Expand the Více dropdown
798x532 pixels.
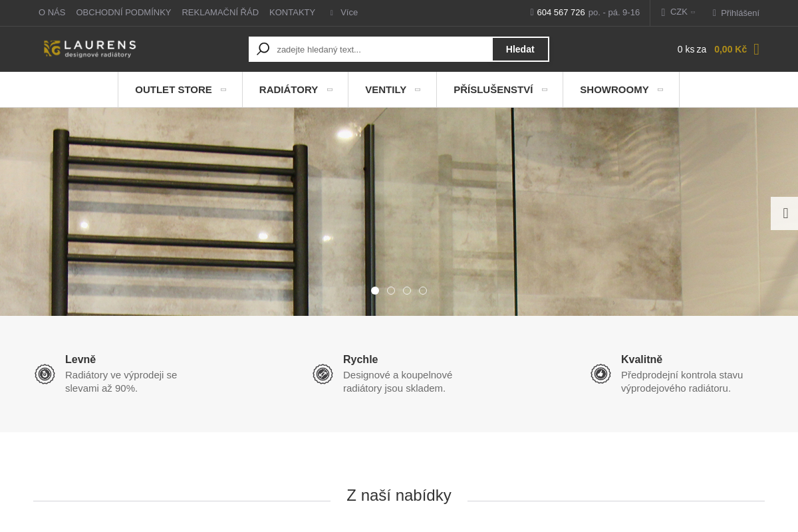click(x=342, y=12)
